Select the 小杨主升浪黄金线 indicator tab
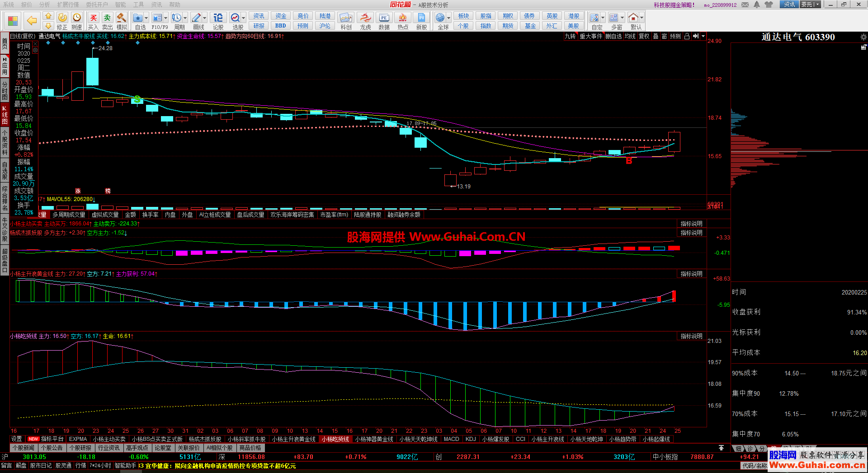The height and width of the screenshot is (473, 868). [x=293, y=439]
